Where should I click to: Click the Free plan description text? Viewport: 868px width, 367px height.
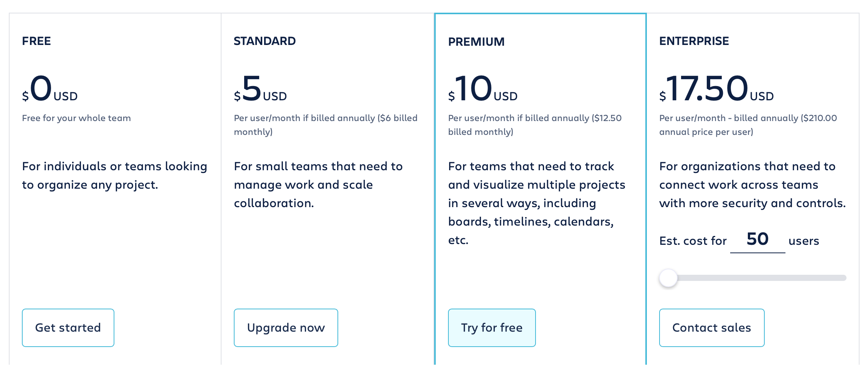tap(114, 175)
